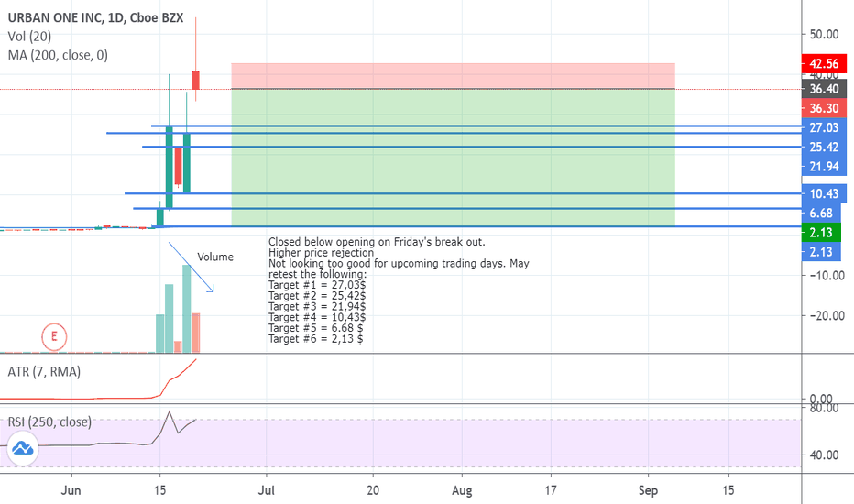
Task: Click the Jul date axis label
Action: [266, 490]
